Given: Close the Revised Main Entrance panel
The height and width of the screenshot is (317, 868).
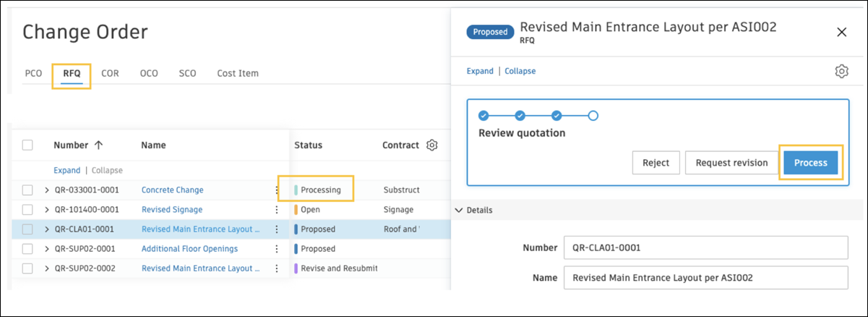Looking at the screenshot, I should coord(841,32).
